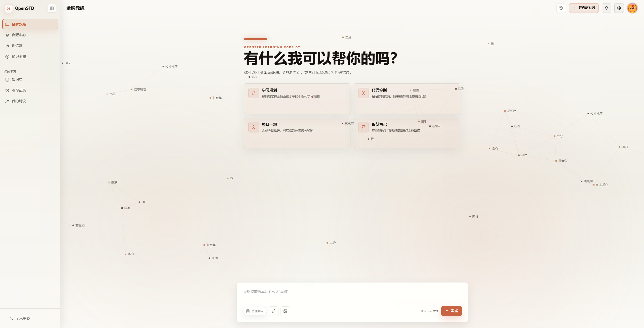Start a new chat with 开启新对话
644x328 pixels.
pyautogui.click(x=584, y=8)
